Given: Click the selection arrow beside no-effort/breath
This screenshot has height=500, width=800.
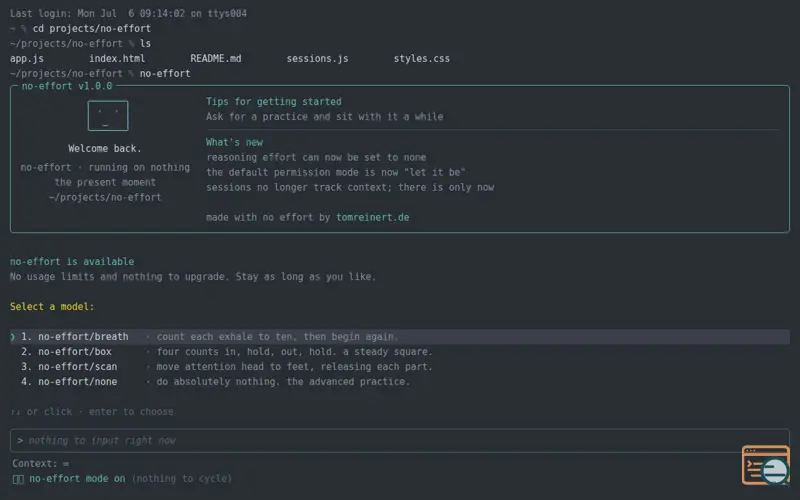Looking at the screenshot, I should (13, 337).
